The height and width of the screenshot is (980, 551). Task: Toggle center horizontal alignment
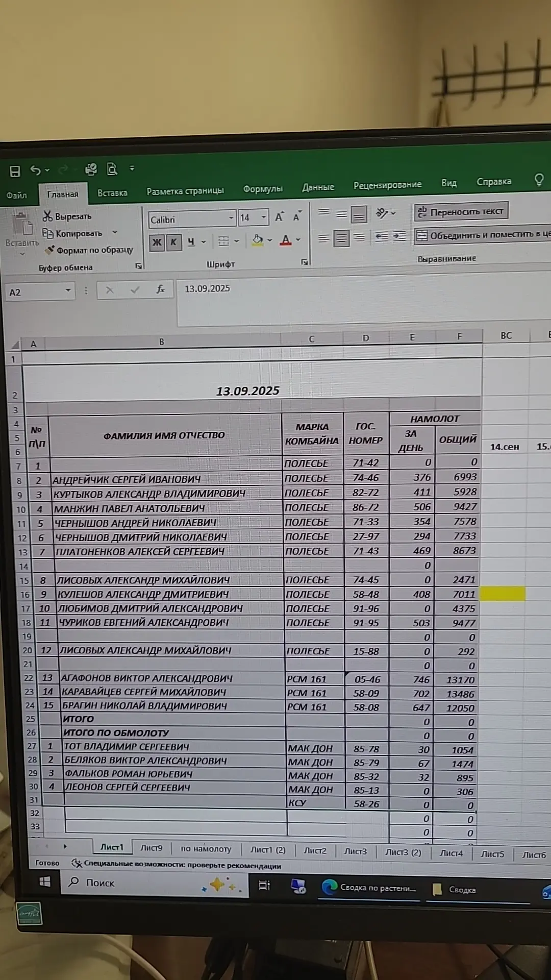point(341,238)
